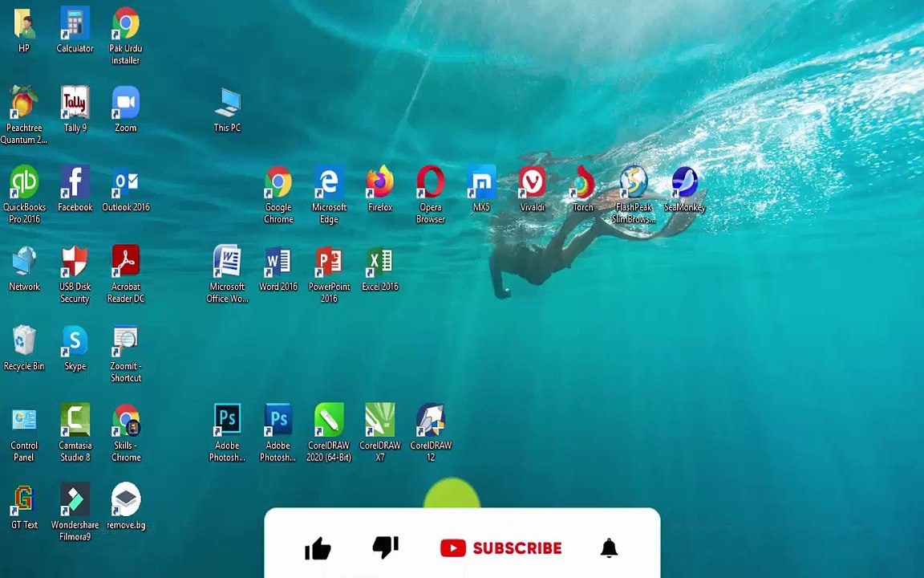The width and height of the screenshot is (924, 578).
Task: Click the thumbs up like button
Action: click(x=318, y=548)
